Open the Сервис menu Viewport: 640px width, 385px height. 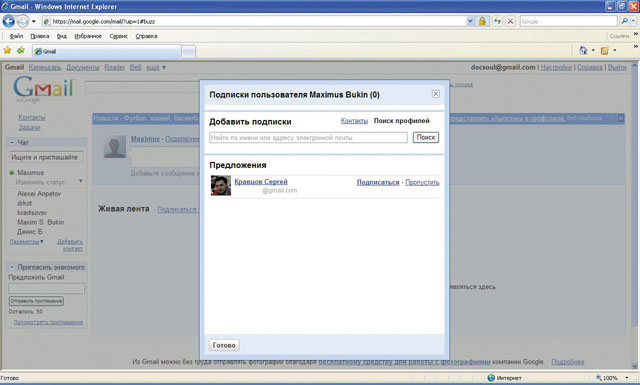click(x=118, y=36)
